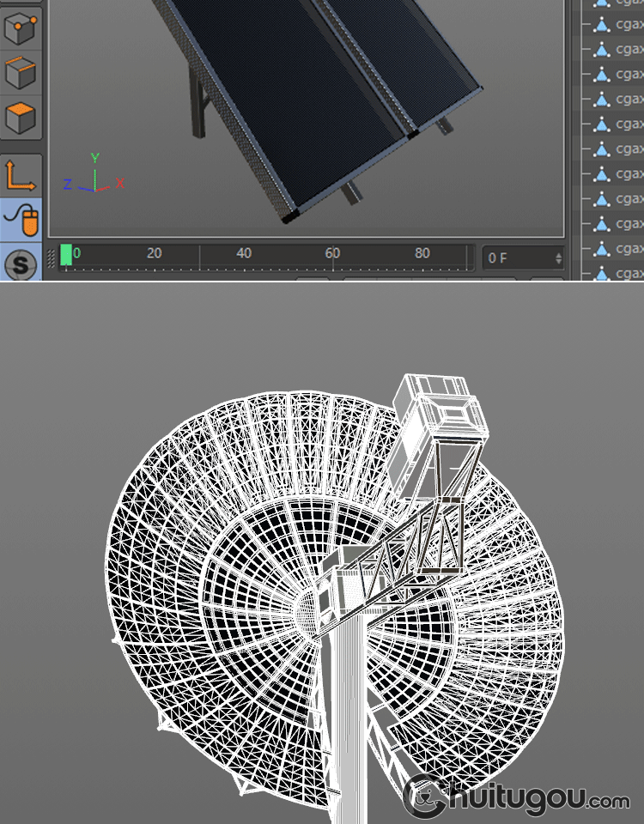
Task: Click the stepper arrows beside '0 F'
Action: point(559,257)
